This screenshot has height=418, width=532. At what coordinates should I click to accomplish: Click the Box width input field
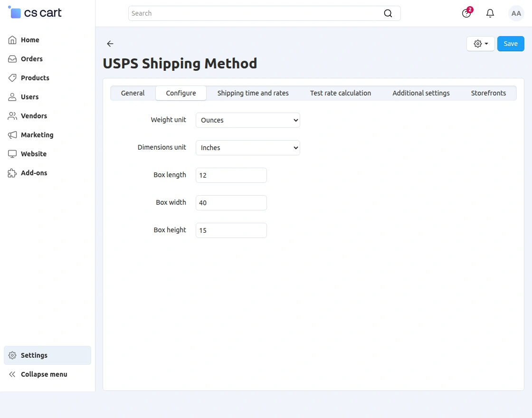231,202
